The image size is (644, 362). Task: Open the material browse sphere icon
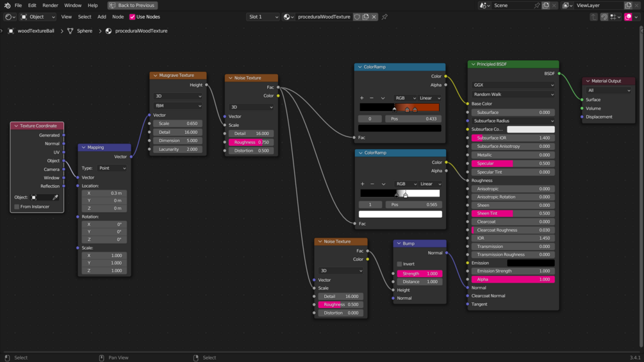288,17
